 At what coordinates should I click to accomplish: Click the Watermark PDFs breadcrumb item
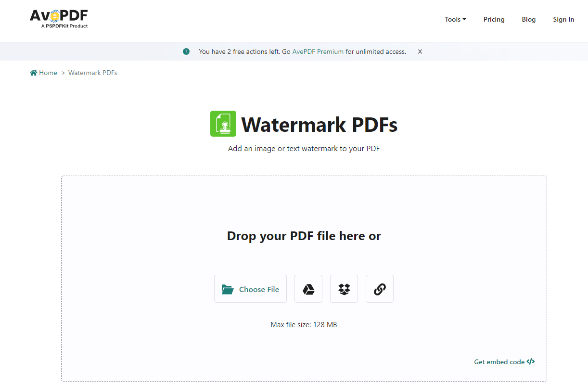(x=93, y=73)
